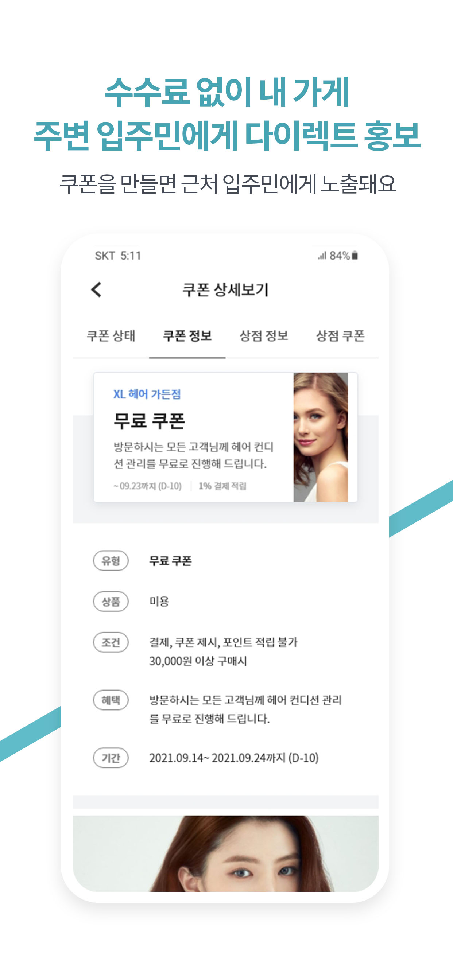Tap the battery status icon
Screen dimensions: 453x980
click(x=355, y=256)
